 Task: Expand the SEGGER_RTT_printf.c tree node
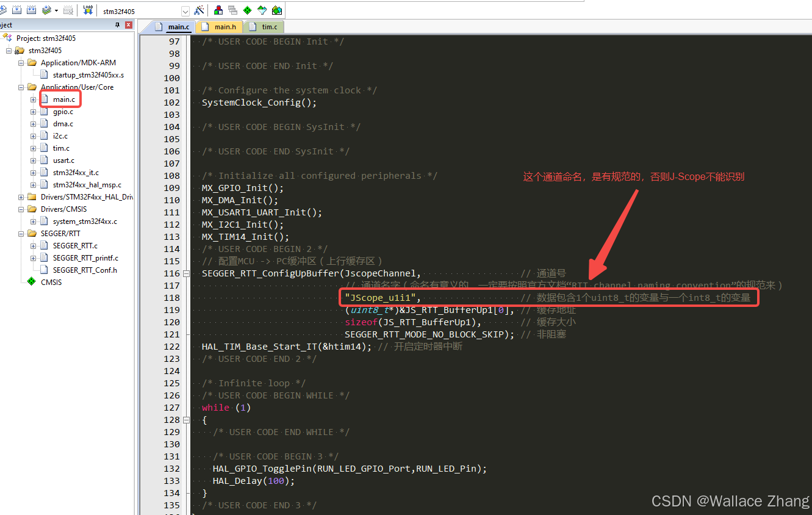coord(34,258)
